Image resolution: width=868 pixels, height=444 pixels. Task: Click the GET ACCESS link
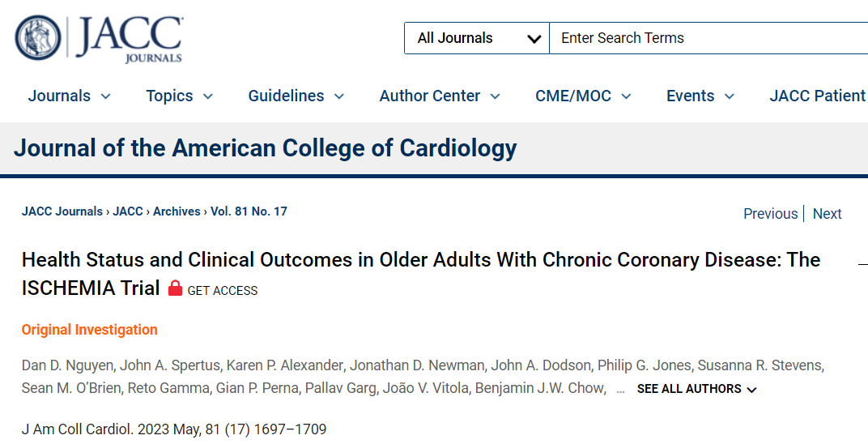point(223,291)
